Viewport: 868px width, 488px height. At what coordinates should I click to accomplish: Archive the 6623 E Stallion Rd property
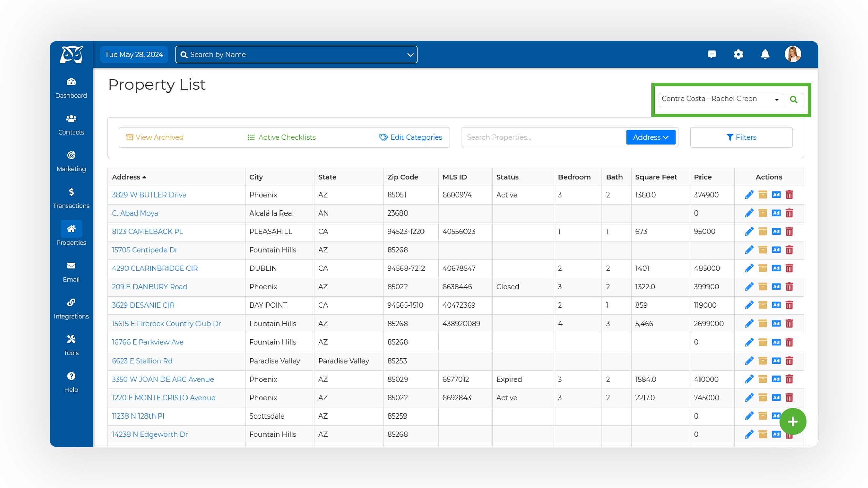point(763,361)
